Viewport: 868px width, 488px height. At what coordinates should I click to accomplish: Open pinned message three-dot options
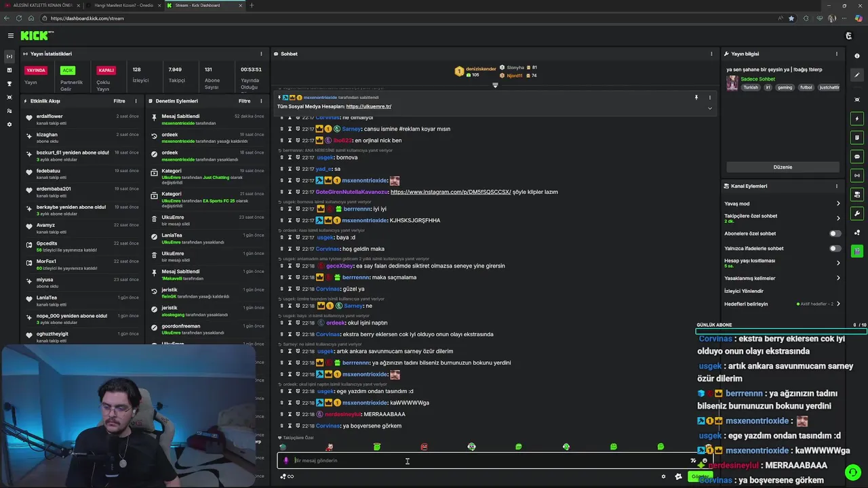pyautogui.click(x=710, y=98)
